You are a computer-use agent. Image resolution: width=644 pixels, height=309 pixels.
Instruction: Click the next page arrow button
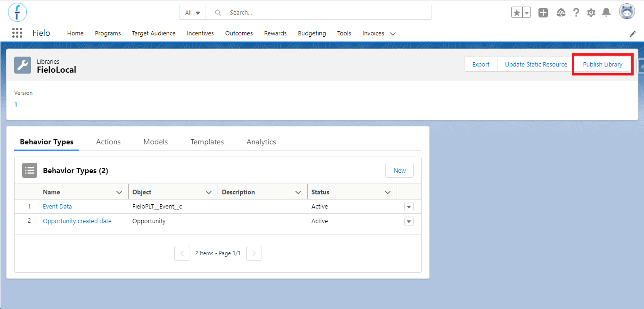(254, 253)
